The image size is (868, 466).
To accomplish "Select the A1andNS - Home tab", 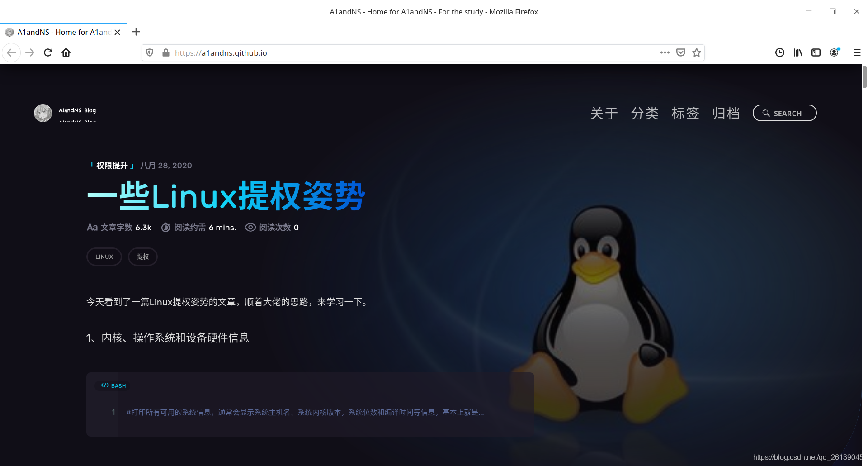I will [x=63, y=32].
